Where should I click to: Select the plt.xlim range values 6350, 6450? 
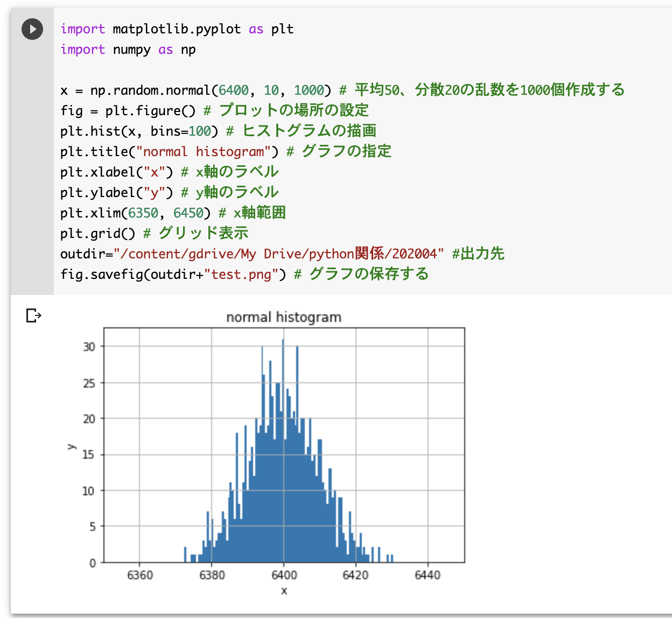coord(167,213)
